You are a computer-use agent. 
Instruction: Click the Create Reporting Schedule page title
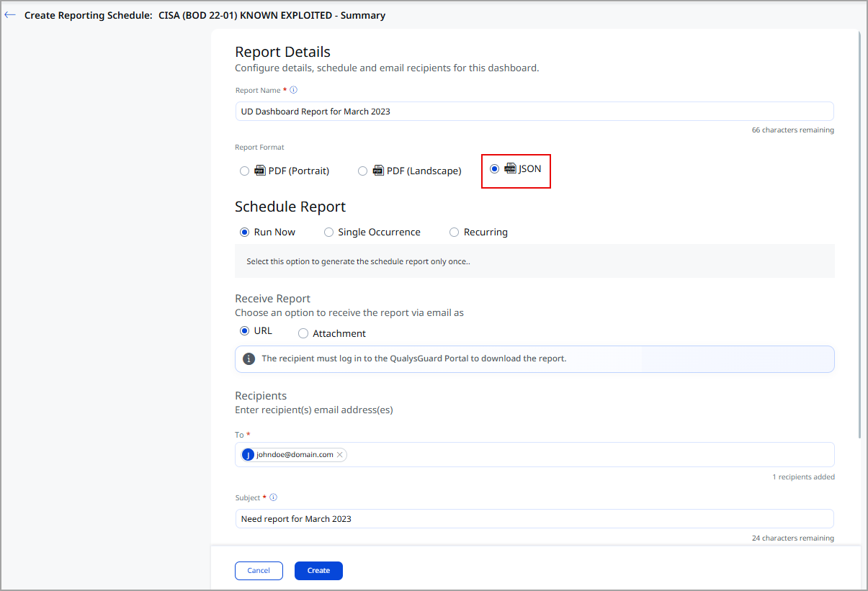tap(205, 15)
